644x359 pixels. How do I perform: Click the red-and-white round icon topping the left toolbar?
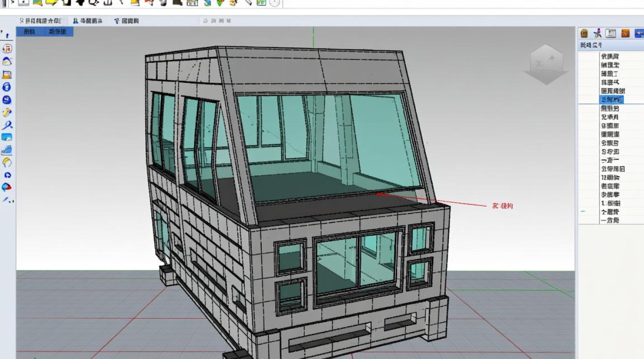coord(7,48)
